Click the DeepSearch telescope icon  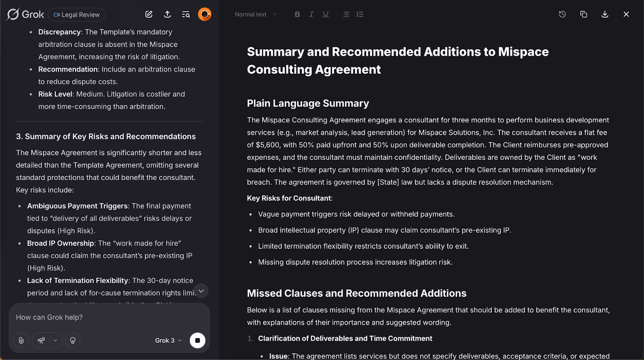click(x=41, y=340)
